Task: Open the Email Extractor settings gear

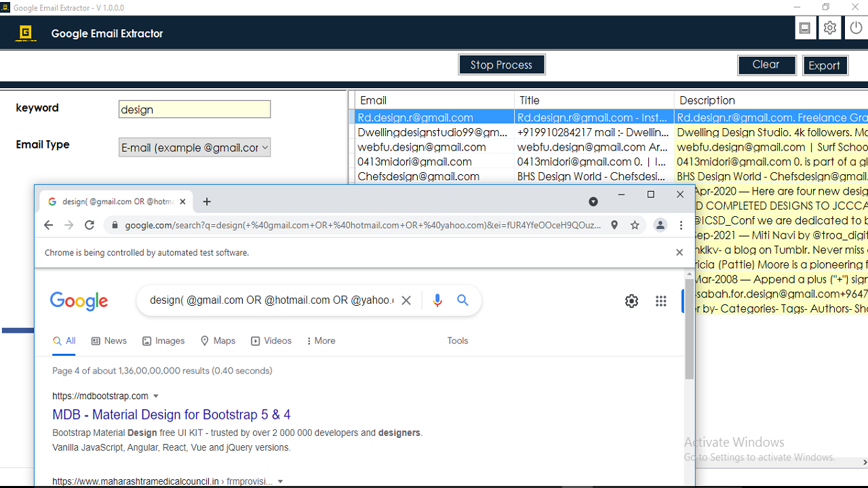Action: pyautogui.click(x=829, y=28)
